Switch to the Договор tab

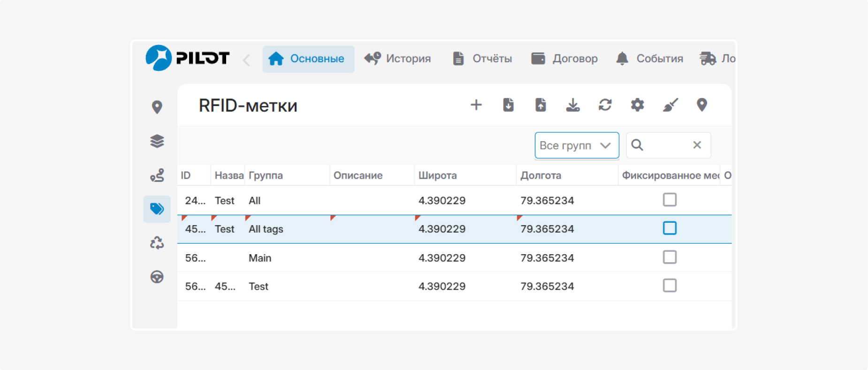pos(564,59)
